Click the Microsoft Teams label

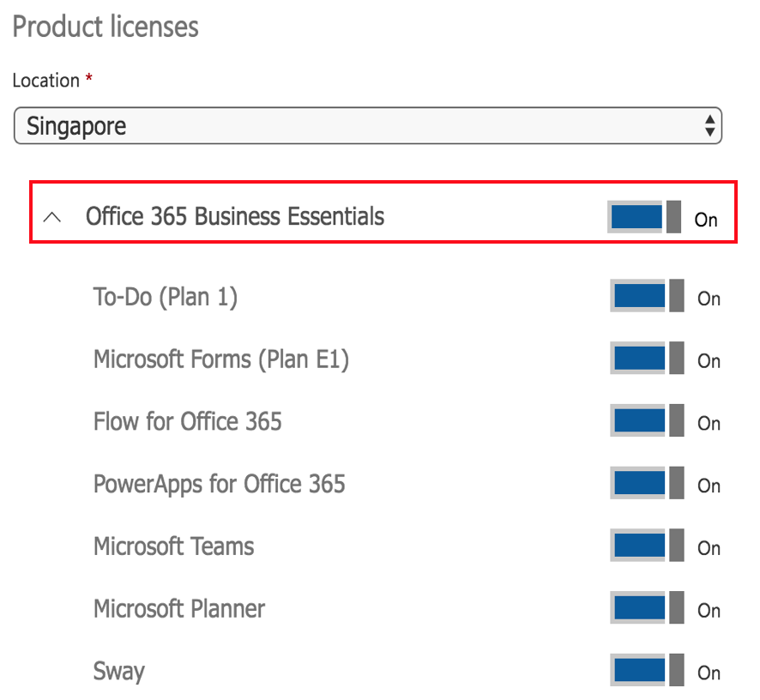[173, 546]
